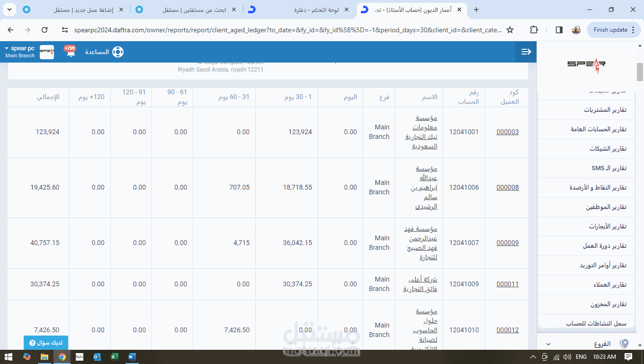This screenshot has width=644, height=364.
Task: Click the Finish update button
Action: click(614, 30)
